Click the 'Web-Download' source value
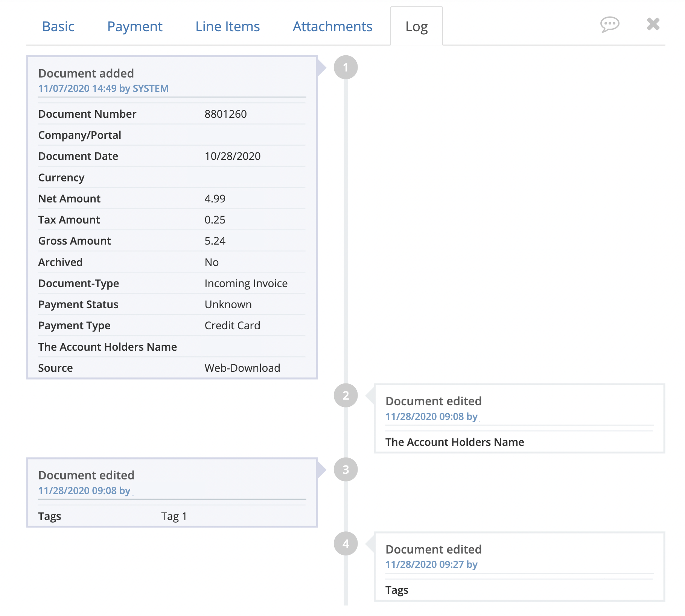This screenshot has width=685, height=616. tap(242, 368)
